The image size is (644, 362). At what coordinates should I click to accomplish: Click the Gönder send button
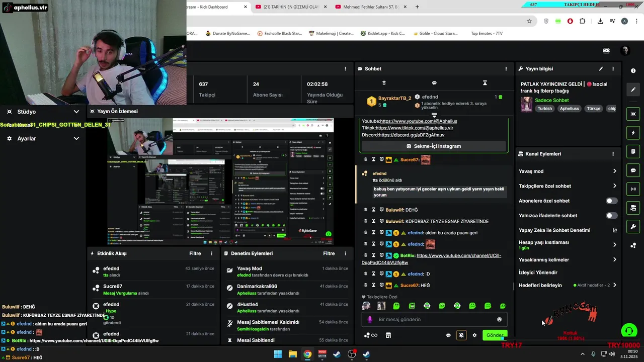(495, 335)
